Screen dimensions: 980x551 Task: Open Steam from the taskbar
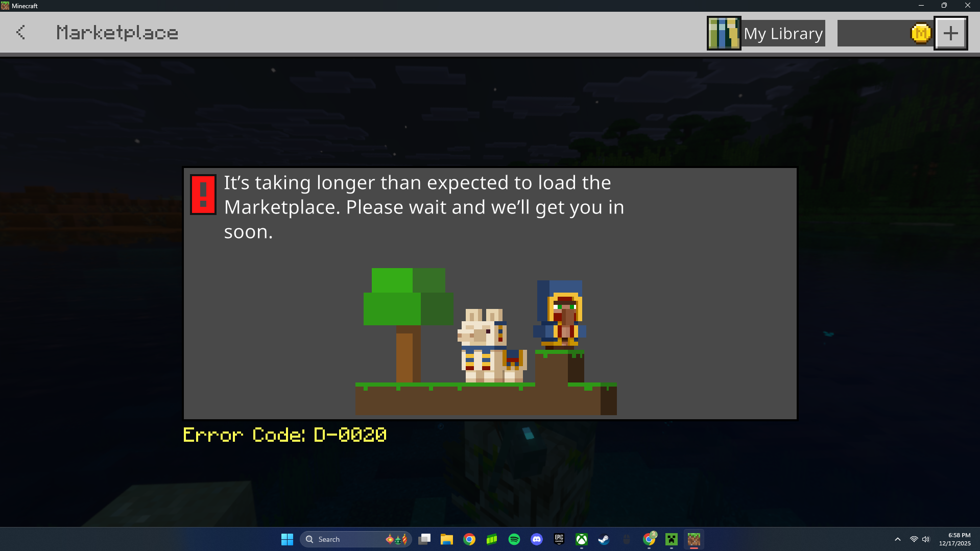(604, 539)
